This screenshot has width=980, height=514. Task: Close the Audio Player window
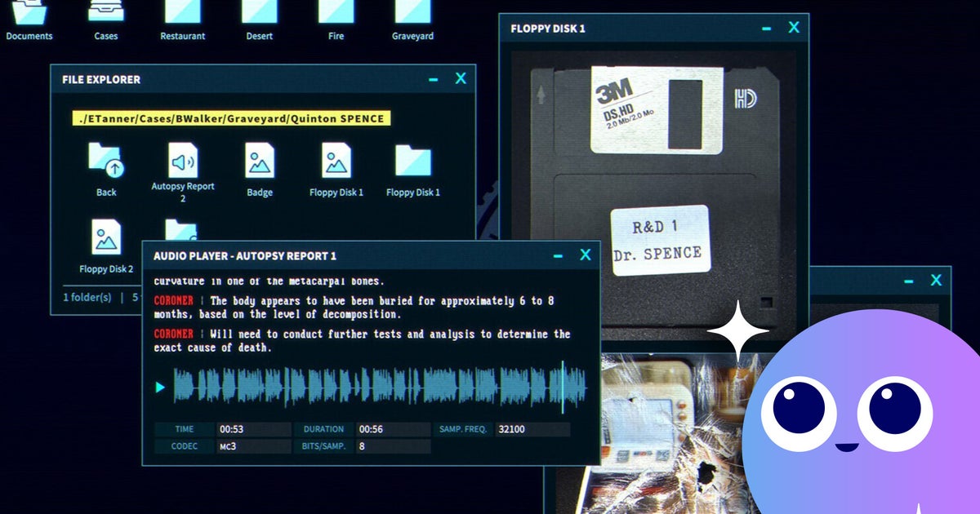[x=585, y=255]
